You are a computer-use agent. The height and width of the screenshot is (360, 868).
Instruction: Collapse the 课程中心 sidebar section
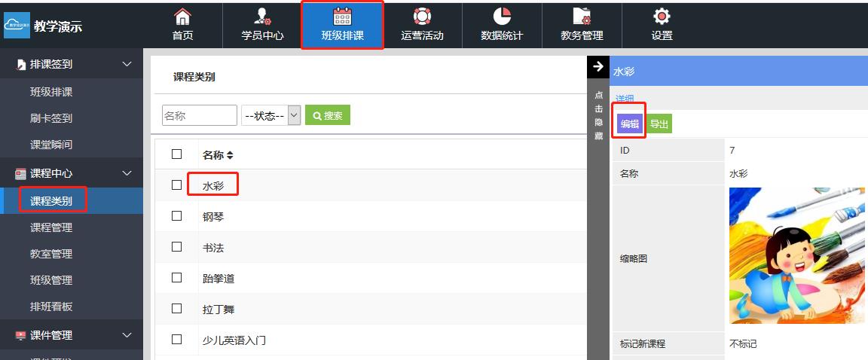[127, 173]
